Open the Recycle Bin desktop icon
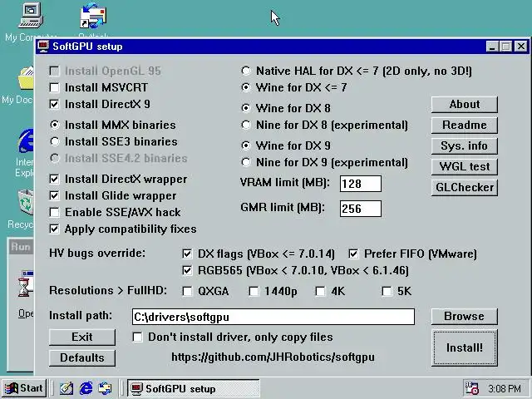Image resolution: width=532 pixels, height=399 pixels. coord(26,202)
